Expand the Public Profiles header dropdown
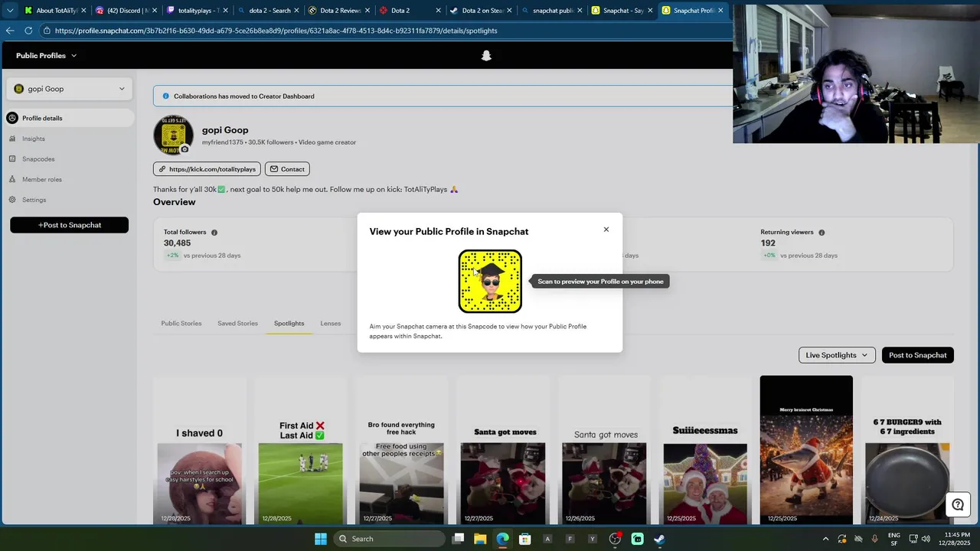980x551 pixels. [x=46, y=56]
